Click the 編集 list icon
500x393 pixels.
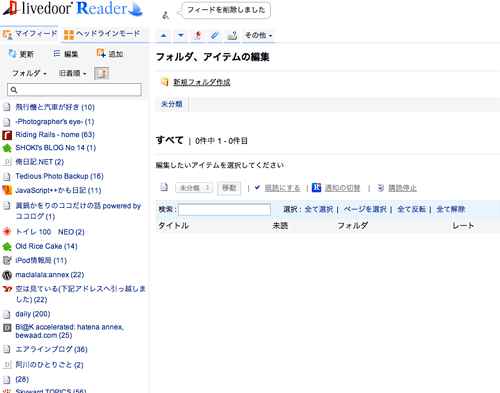57,53
